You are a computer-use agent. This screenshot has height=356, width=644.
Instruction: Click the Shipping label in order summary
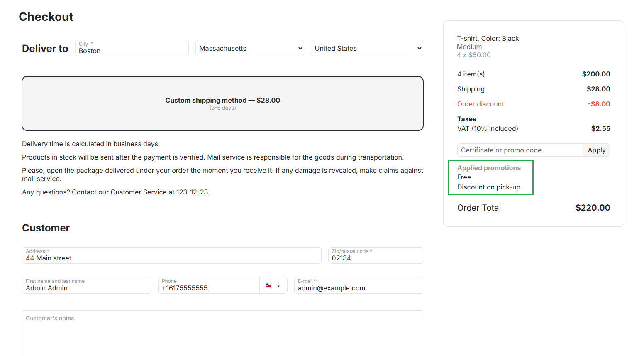471,89
